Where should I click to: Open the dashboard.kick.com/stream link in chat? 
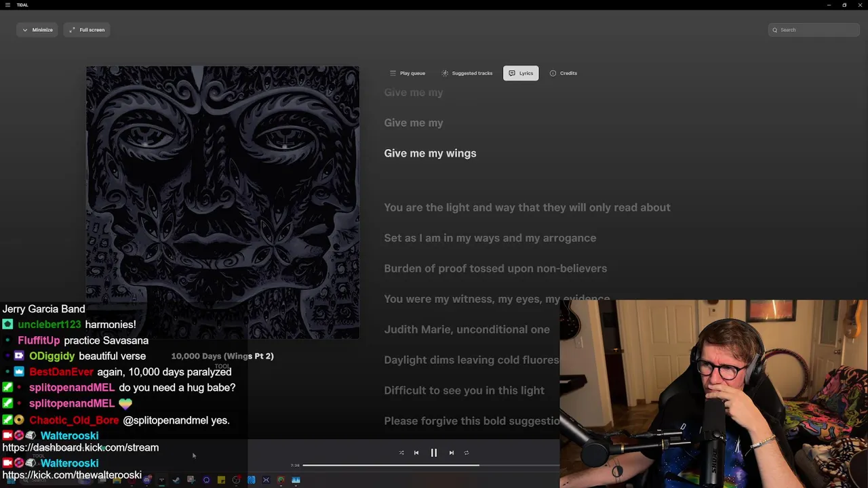pyautogui.click(x=81, y=447)
